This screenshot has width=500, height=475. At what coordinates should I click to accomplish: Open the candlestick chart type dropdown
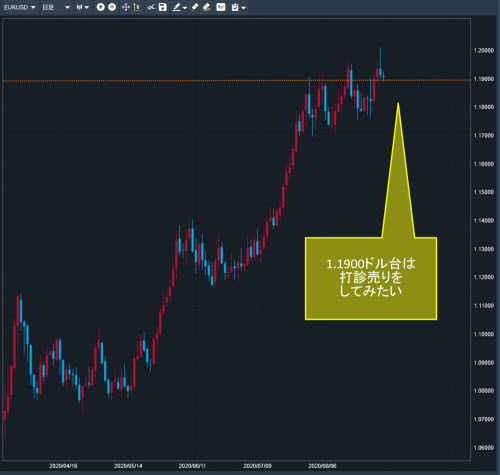click(82, 7)
